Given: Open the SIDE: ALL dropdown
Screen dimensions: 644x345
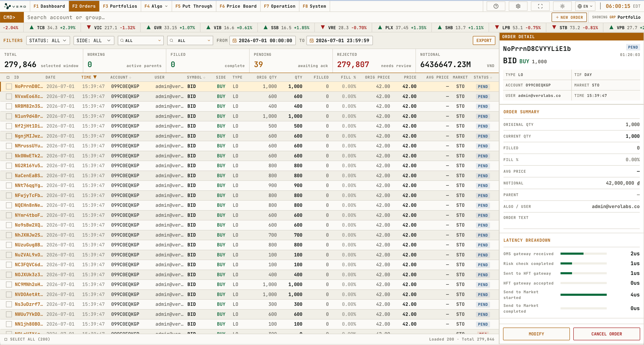Looking at the screenshot, I should (x=94, y=40).
